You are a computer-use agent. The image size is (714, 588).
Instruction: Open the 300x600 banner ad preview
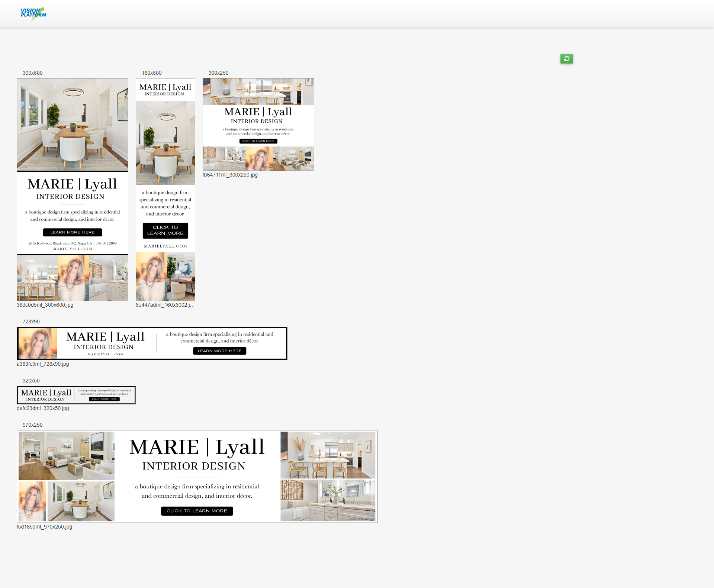click(x=73, y=189)
